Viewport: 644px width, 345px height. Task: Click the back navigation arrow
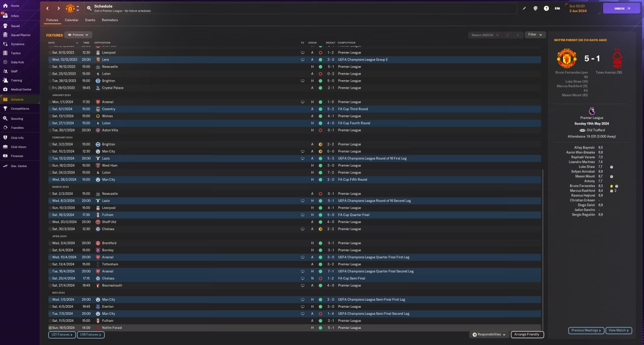pos(48,9)
